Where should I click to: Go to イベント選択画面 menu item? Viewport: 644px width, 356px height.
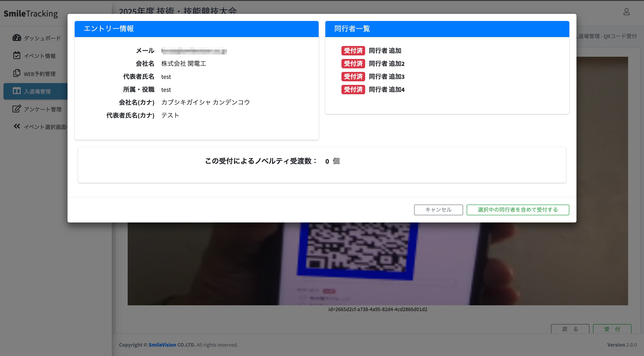[x=40, y=127]
